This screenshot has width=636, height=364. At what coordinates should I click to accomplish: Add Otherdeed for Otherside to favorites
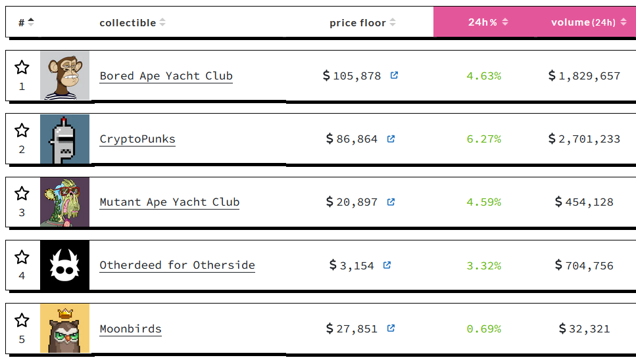click(x=22, y=257)
